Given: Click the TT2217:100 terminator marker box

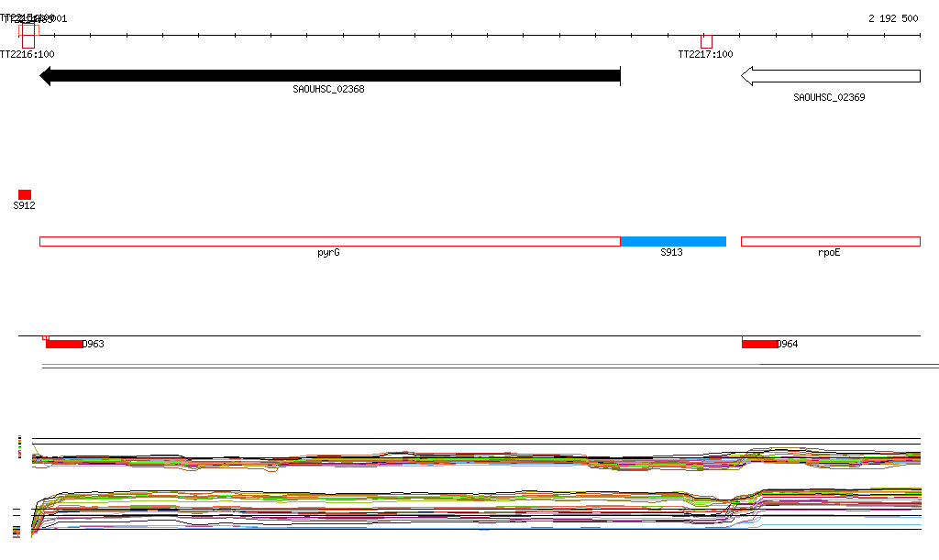Looking at the screenshot, I should 706,41.
